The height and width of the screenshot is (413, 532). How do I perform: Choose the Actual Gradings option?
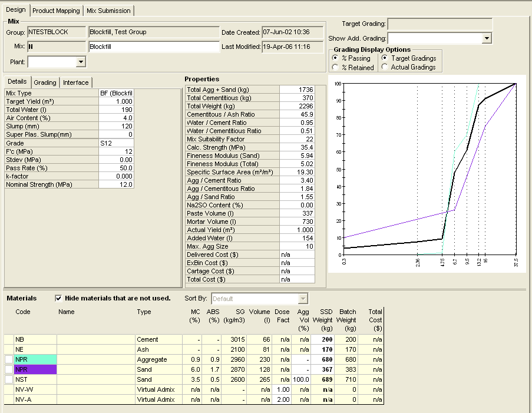point(385,67)
